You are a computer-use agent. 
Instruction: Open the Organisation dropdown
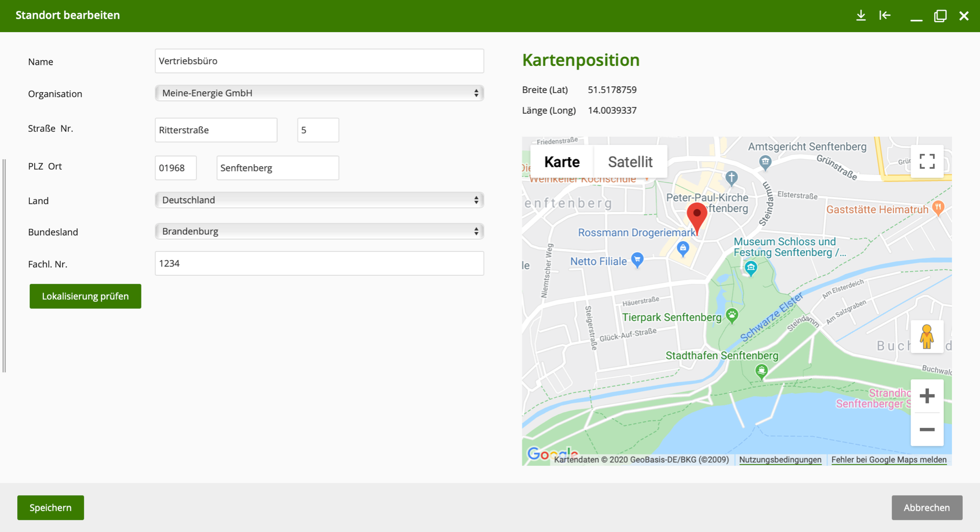point(319,93)
